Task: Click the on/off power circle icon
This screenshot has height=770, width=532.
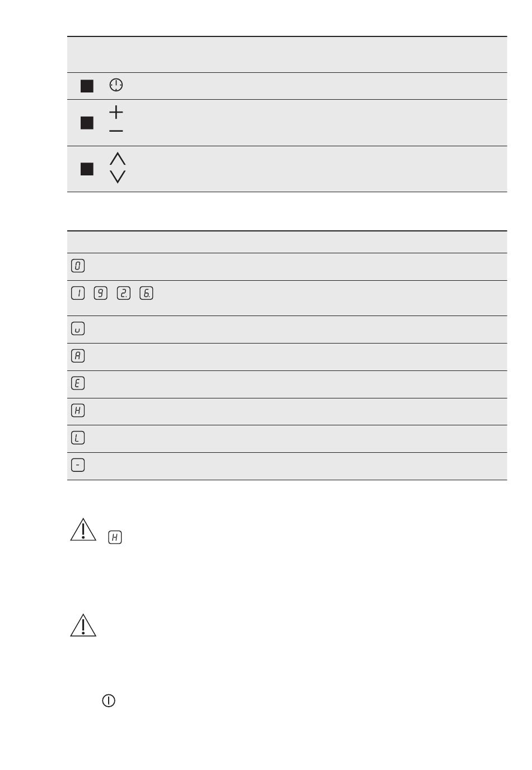Action: tap(109, 701)
